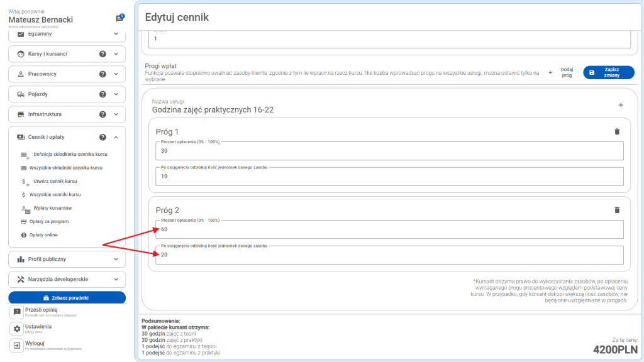Image resolution: width=644 pixels, height=362 pixels.
Task: Open help icon for Cennik i opłaty
Action: 103,137
